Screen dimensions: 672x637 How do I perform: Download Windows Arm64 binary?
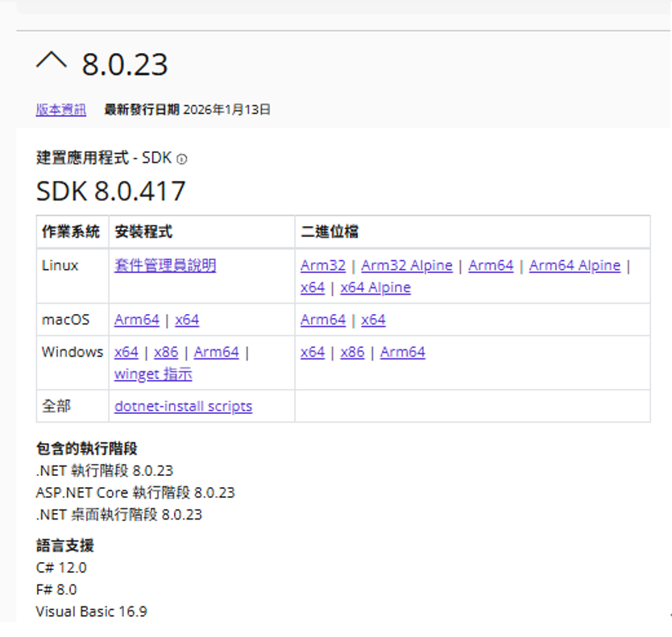click(402, 352)
